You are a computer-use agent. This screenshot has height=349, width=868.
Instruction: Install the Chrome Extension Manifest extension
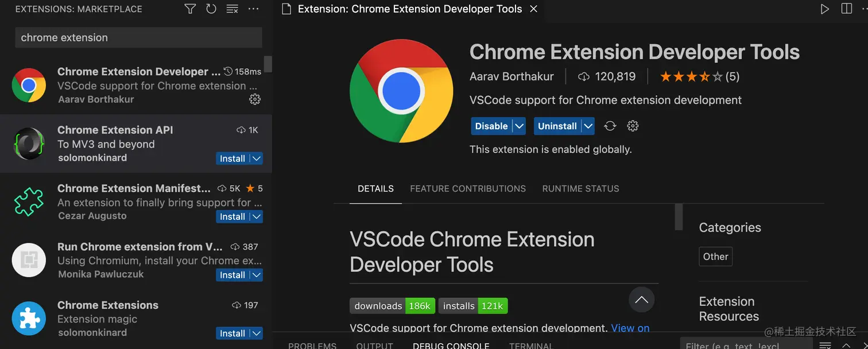pyautogui.click(x=232, y=217)
